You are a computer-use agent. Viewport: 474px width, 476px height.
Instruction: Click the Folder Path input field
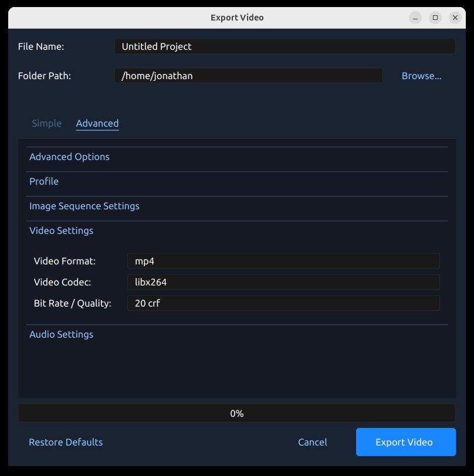[248, 76]
